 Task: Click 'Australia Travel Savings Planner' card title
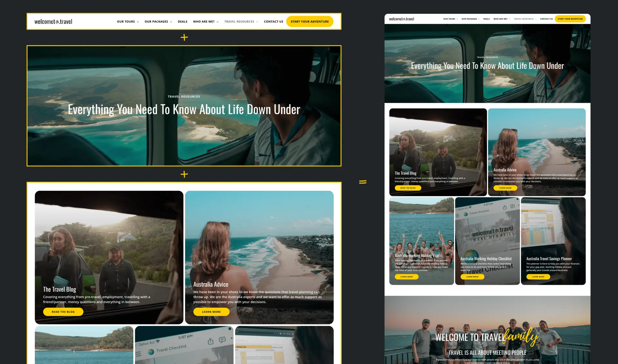click(x=549, y=259)
